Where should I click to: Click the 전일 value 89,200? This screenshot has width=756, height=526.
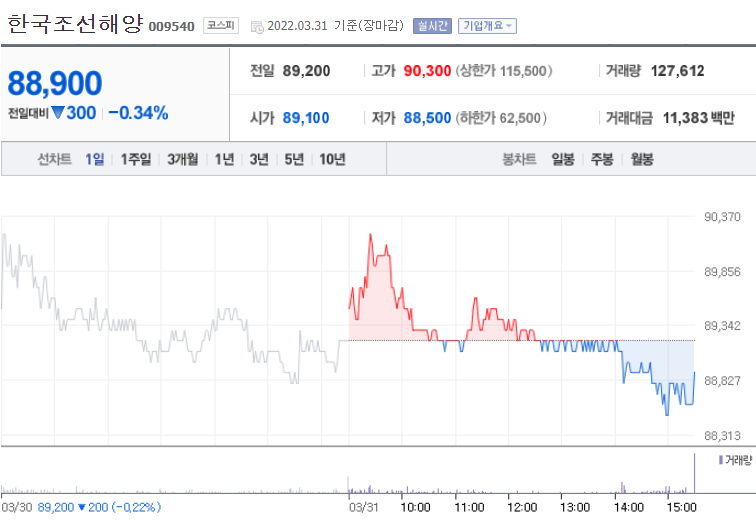click(x=306, y=71)
